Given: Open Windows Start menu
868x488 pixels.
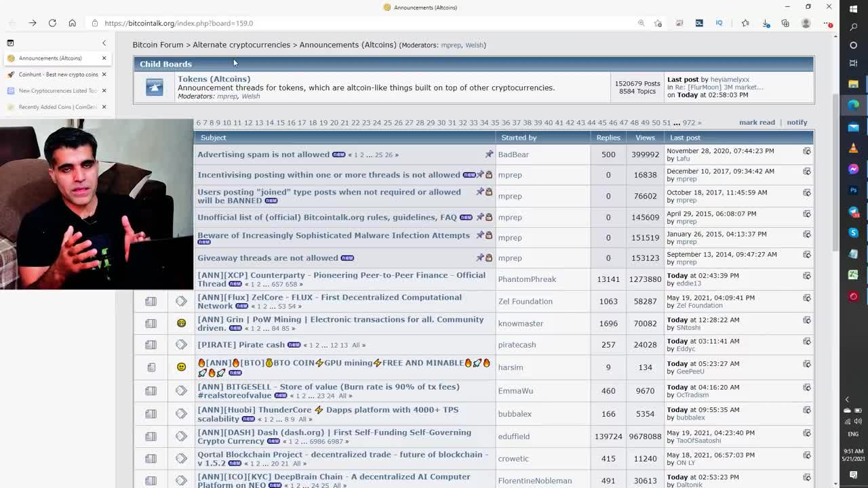Looking at the screenshot, I should click(x=853, y=9).
